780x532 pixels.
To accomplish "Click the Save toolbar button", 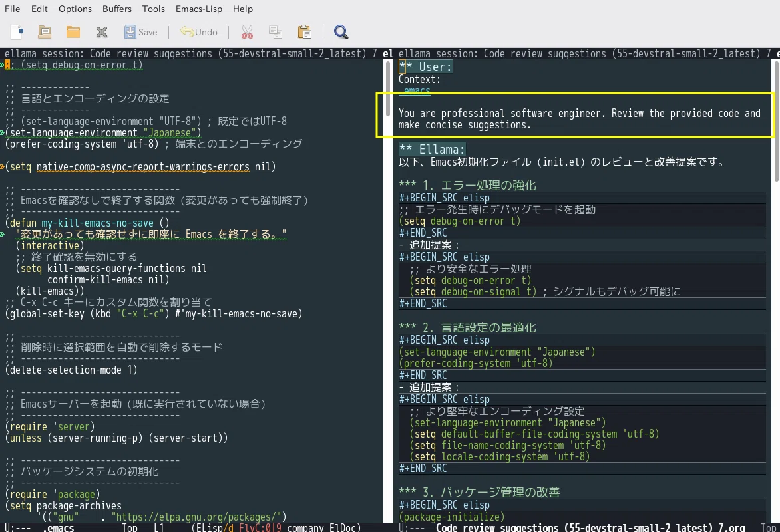I will tap(141, 32).
